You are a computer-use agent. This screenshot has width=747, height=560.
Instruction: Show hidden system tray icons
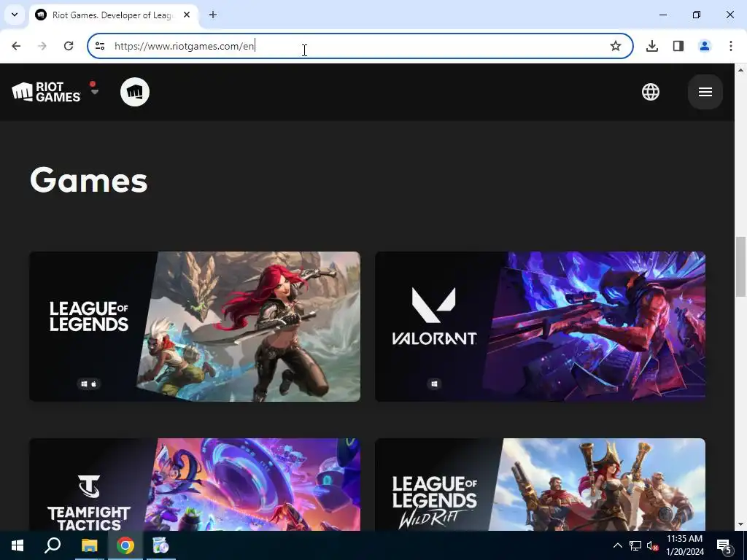[x=617, y=545]
